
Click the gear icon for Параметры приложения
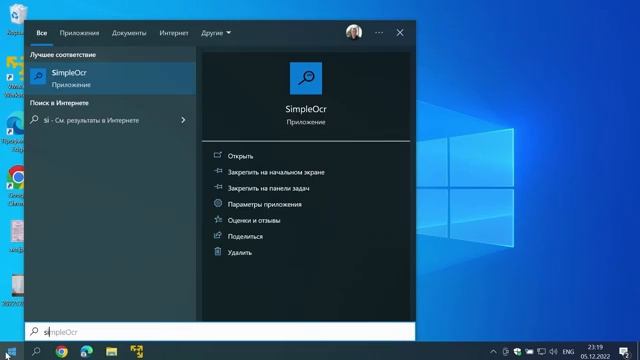point(218,203)
